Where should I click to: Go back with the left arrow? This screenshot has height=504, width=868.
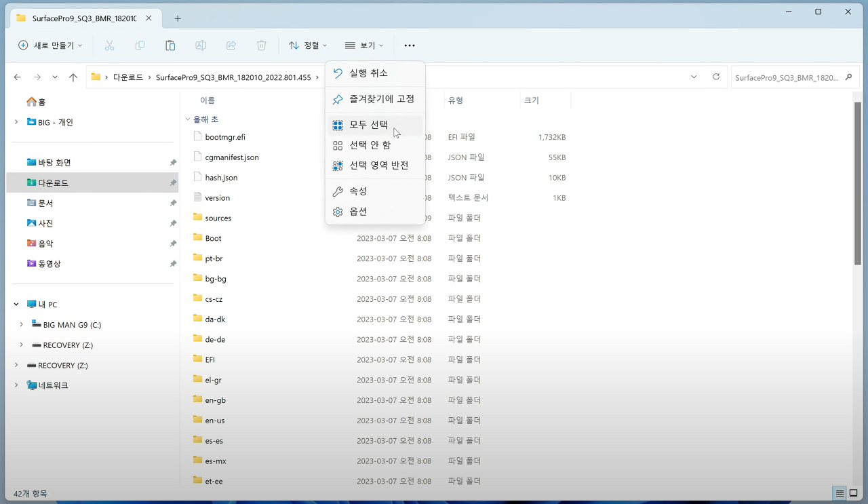(x=18, y=77)
